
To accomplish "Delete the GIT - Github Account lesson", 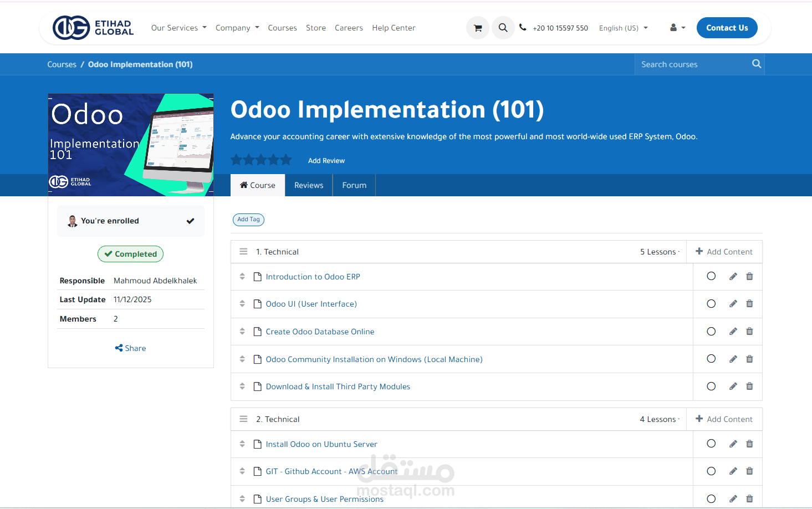I will tap(749, 471).
